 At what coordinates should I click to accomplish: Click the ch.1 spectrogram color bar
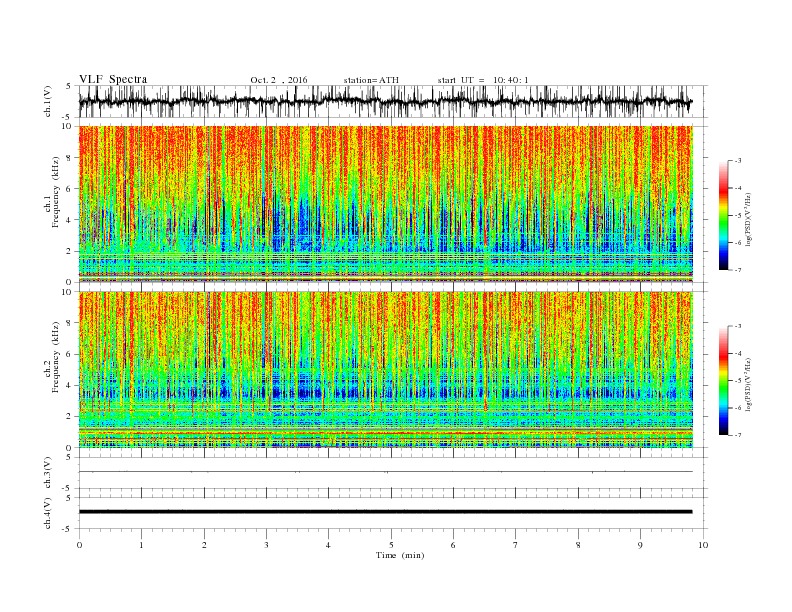pos(723,216)
